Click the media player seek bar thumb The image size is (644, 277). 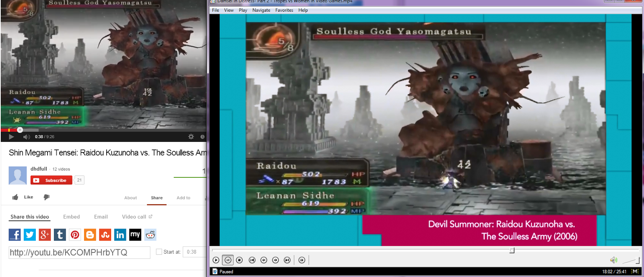tap(512, 250)
